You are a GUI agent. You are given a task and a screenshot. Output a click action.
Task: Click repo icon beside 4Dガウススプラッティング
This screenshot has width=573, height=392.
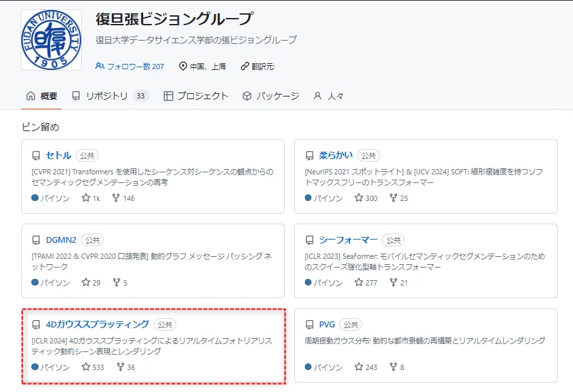click(36, 325)
